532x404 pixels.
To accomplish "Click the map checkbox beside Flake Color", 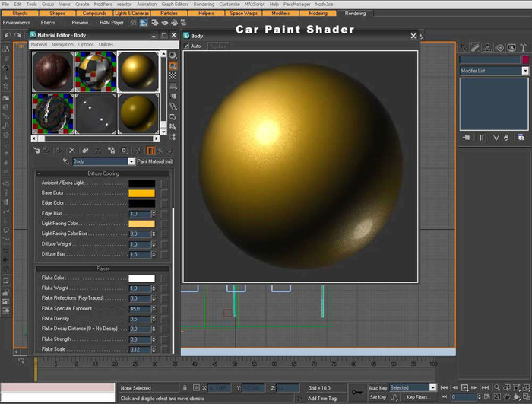I will (x=164, y=278).
